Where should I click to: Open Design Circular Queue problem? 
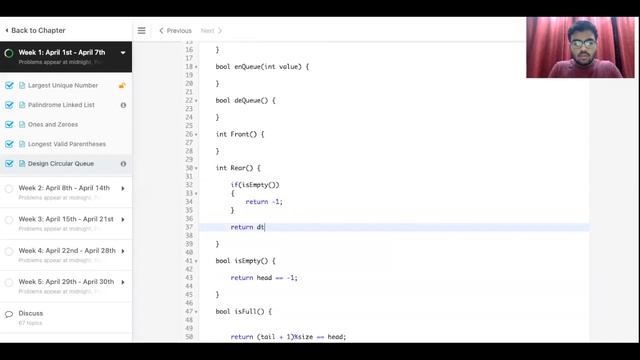(x=61, y=164)
